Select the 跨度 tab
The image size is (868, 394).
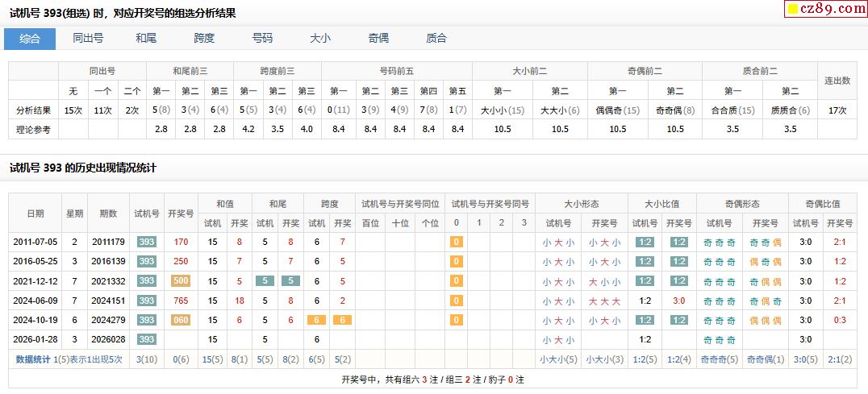(204, 39)
